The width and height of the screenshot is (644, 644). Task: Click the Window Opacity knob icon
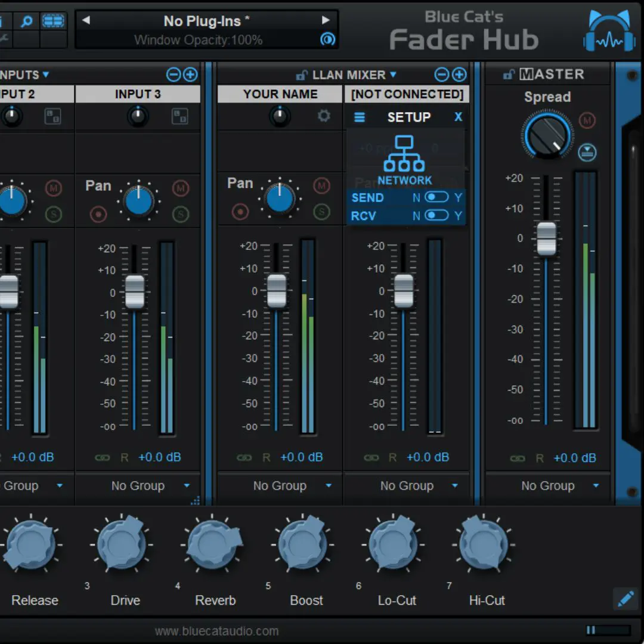[328, 39]
